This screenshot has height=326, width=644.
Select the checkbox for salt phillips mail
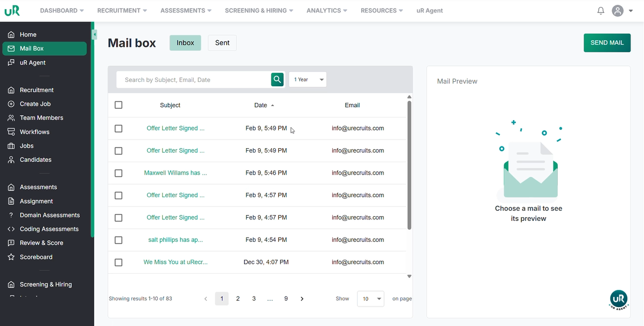coord(118,240)
